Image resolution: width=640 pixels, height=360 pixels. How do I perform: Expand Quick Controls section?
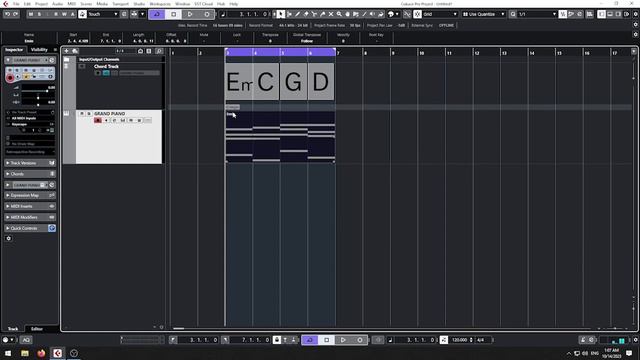(30, 228)
